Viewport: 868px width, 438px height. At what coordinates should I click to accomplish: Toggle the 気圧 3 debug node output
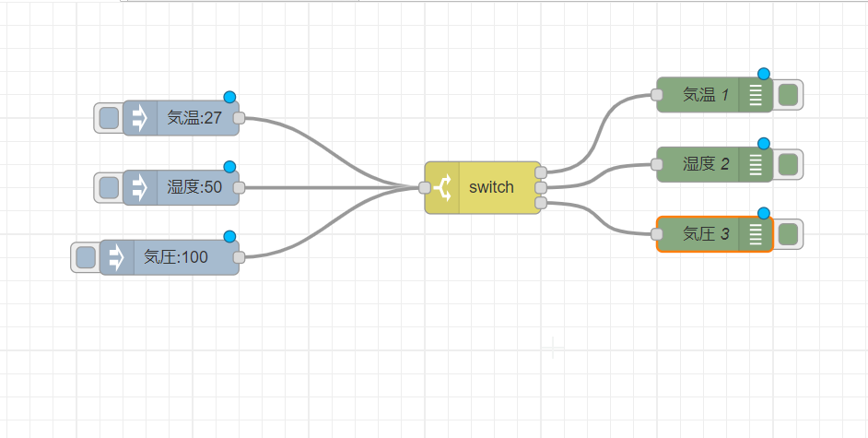point(788,235)
